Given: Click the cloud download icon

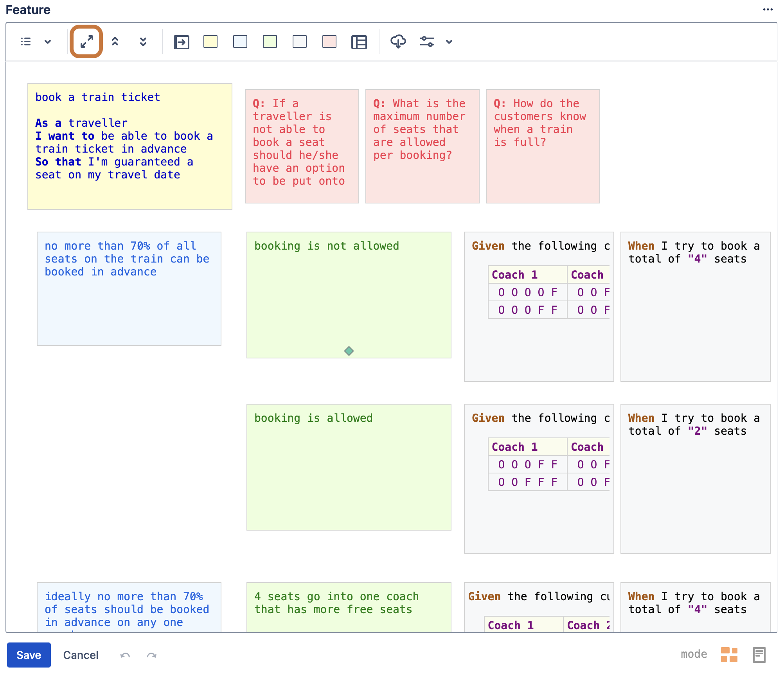Looking at the screenshot, I should [398, 41].
